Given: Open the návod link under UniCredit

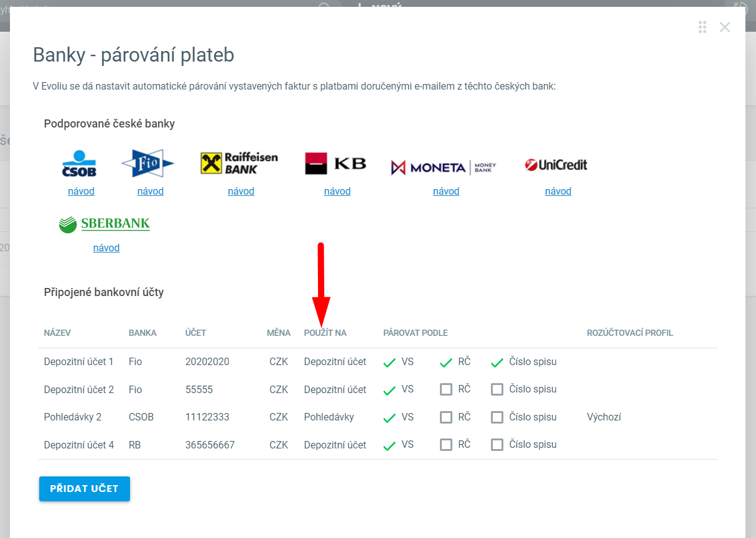Looking at the screenshot, I should 558,192.
